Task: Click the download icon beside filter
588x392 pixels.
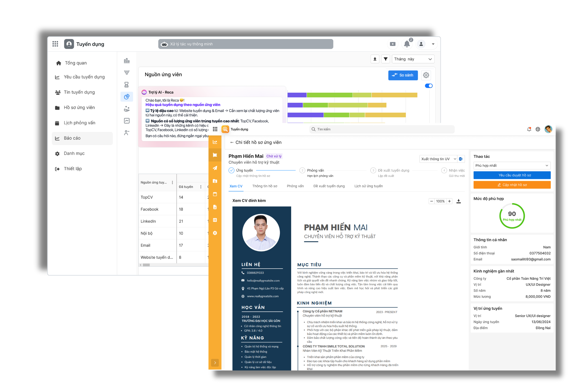Action: [375, 59]
